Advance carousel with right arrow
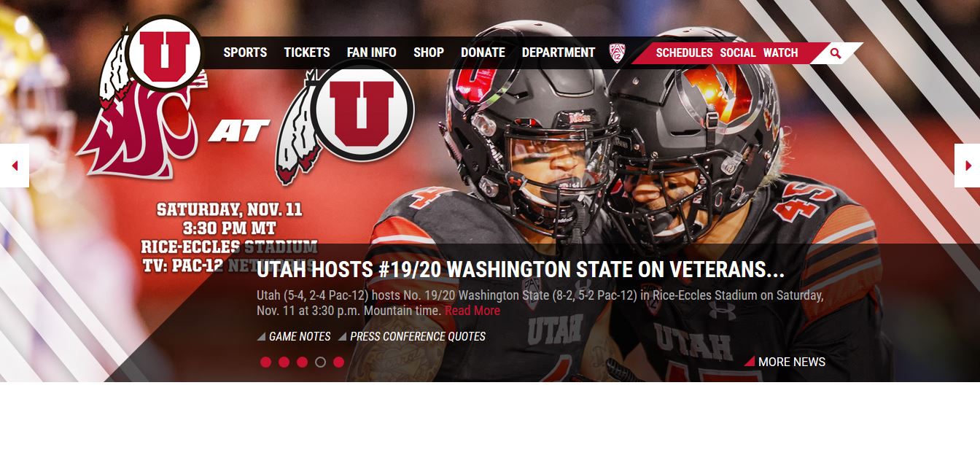The height and width of the screenshot is (466, 980). click(967, 166)
